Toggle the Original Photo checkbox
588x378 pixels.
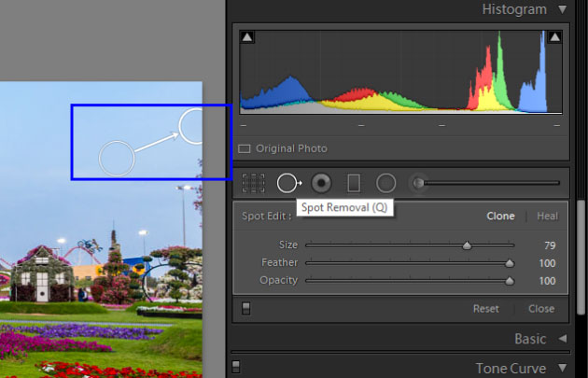245,149
